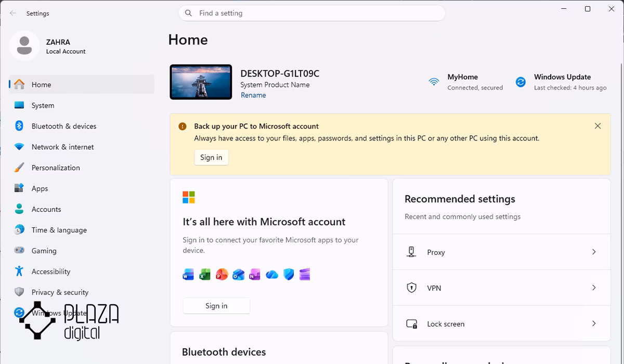Open Bluetooth & devices page

(82, 126)
